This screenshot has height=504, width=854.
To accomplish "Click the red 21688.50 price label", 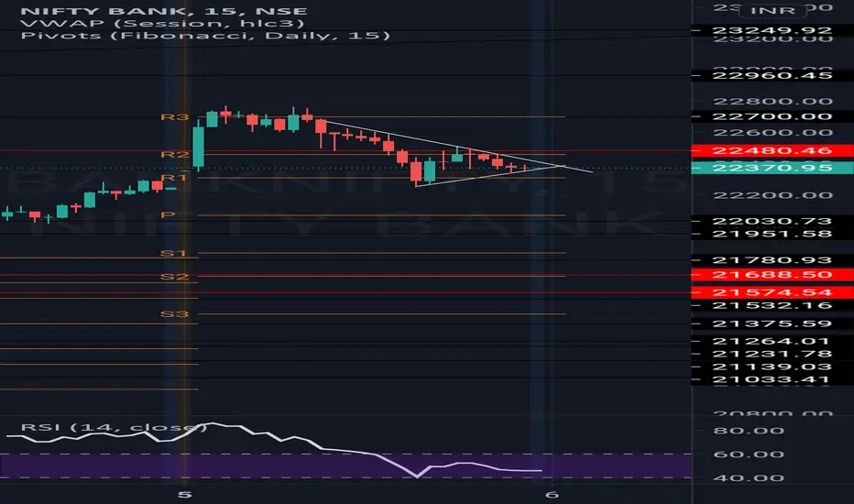I will (x=772, y=275).
